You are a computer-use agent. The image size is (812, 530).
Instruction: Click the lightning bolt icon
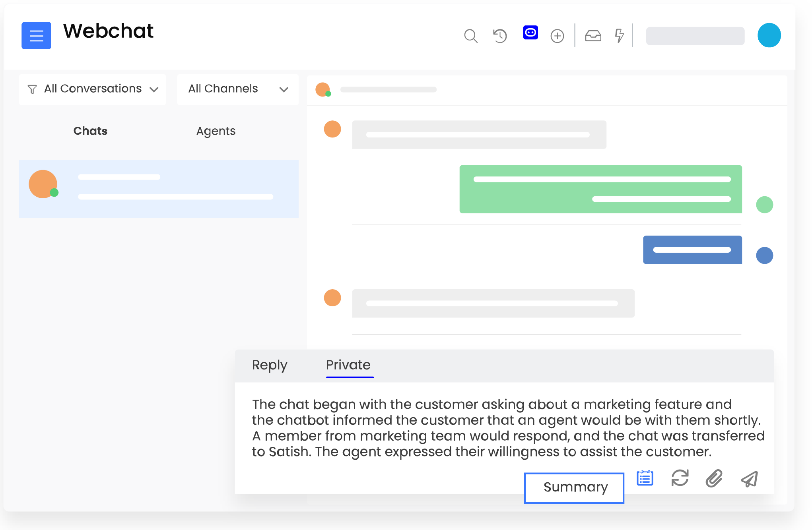619,36
